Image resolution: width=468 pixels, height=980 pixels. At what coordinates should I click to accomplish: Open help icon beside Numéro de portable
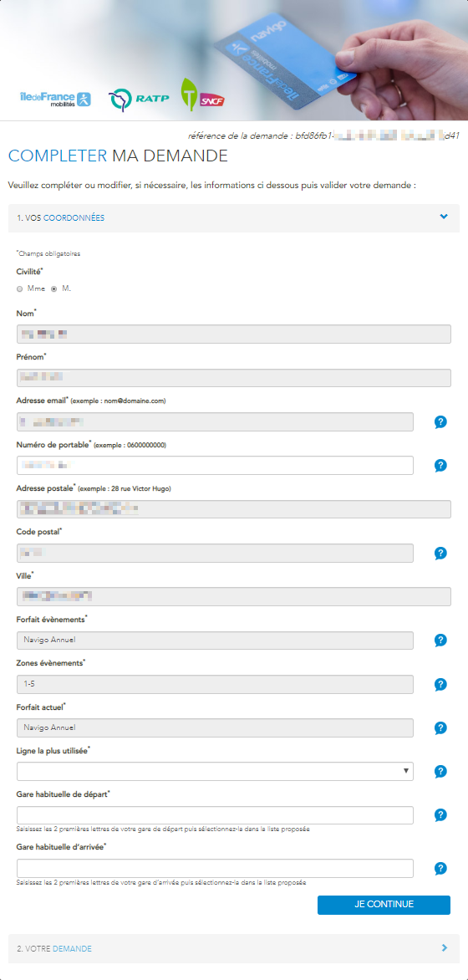point(440,466)
